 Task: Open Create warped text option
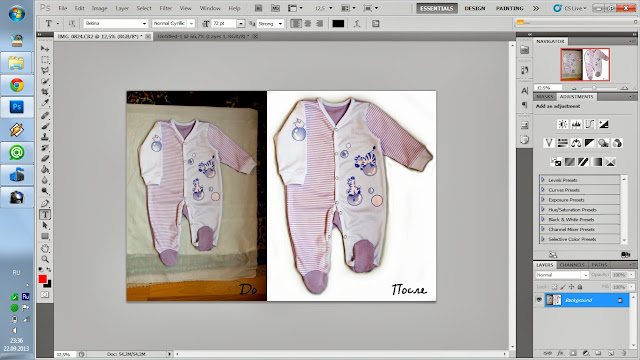point(357,24)
